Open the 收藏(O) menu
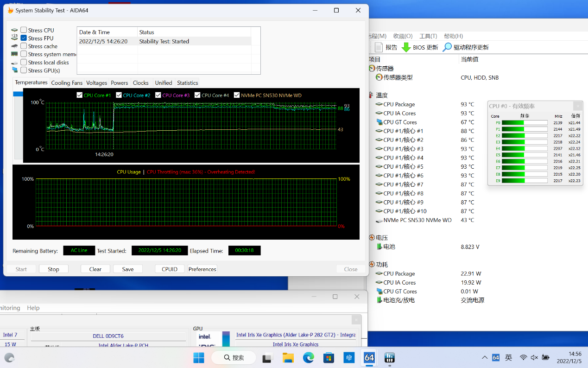 coord(403,36)
